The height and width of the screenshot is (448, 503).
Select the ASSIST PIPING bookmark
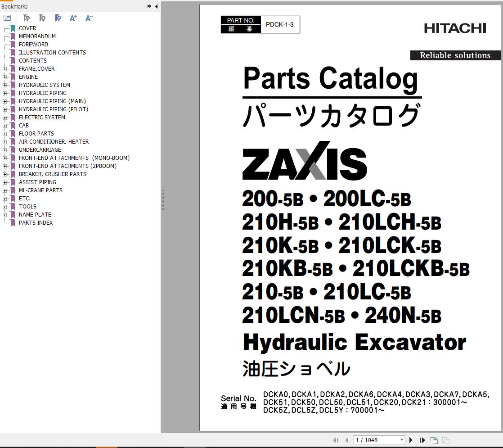[x=37, y=182]
